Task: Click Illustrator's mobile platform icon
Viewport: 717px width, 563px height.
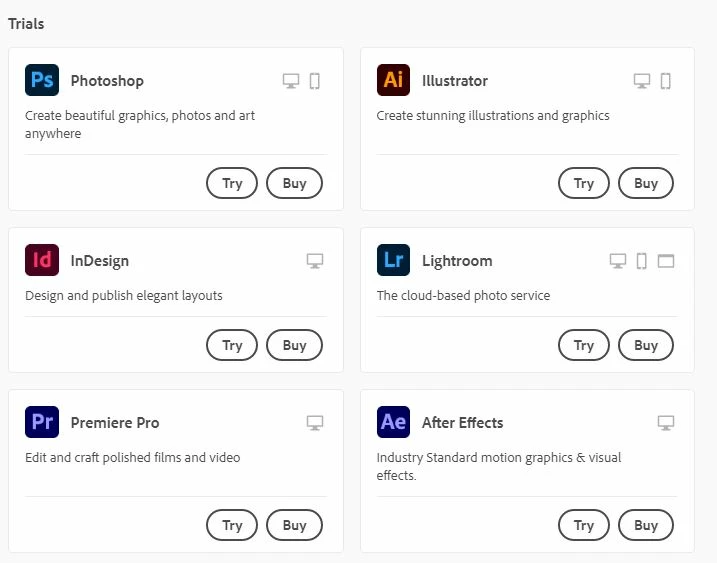Action: [666, 81]
